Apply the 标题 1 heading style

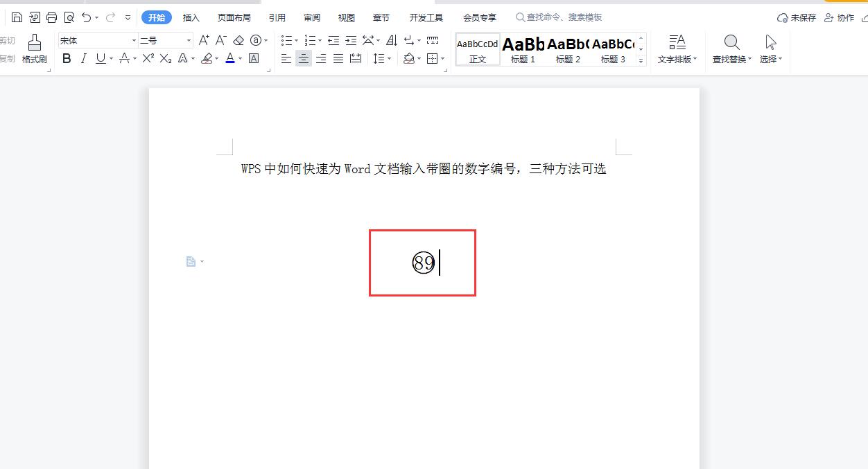tap(523, 49)
